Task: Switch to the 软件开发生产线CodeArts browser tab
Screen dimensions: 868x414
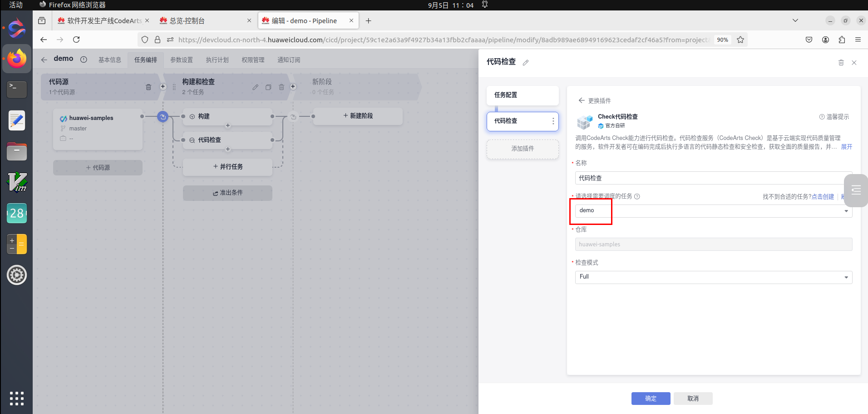Action: [104, 20]
